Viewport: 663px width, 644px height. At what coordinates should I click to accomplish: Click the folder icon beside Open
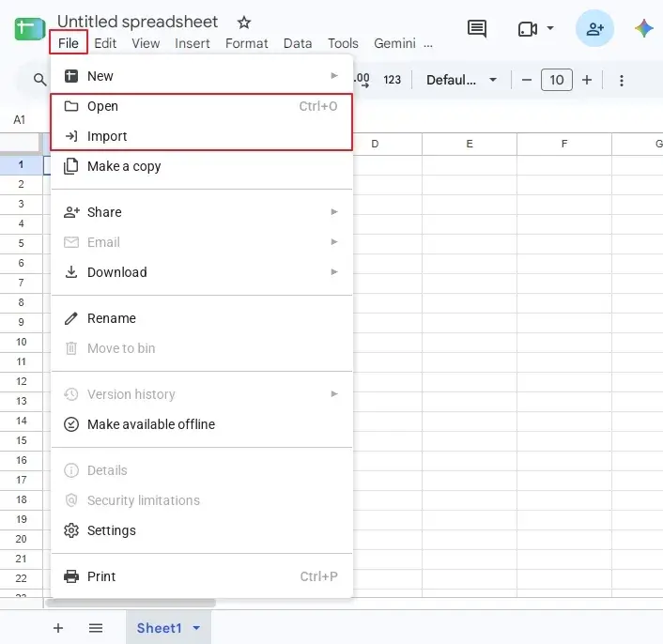click(71, 106)
